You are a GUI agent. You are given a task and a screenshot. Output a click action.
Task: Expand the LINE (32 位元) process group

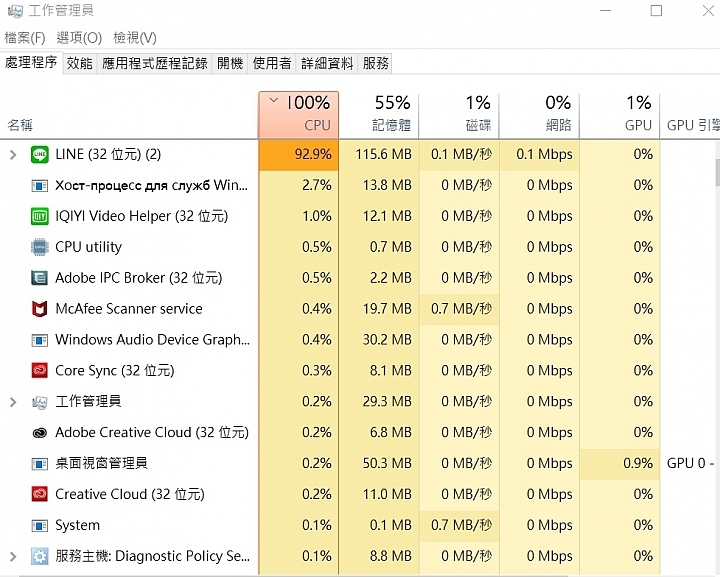(x=13, y=155)
